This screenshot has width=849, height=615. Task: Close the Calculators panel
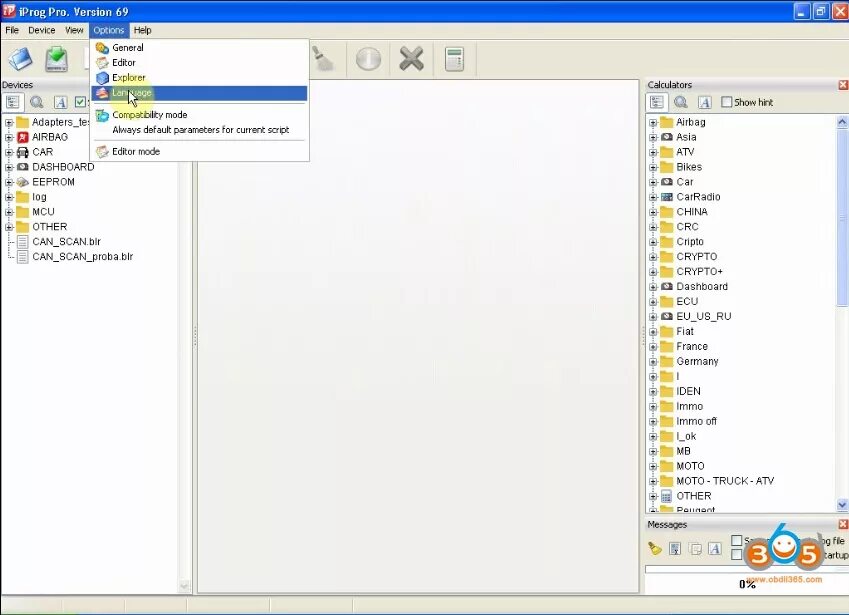click(x=843, y=84)
